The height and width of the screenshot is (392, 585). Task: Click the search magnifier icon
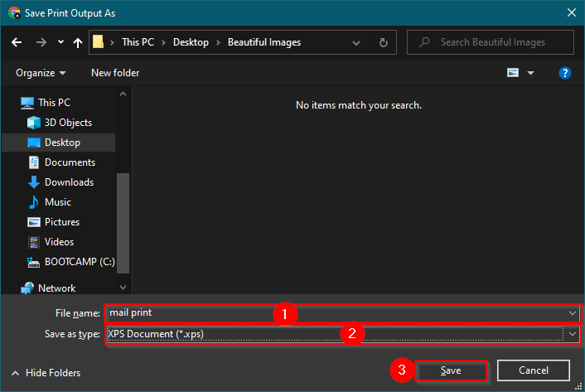pyautogui.click(x=424, y=42)
